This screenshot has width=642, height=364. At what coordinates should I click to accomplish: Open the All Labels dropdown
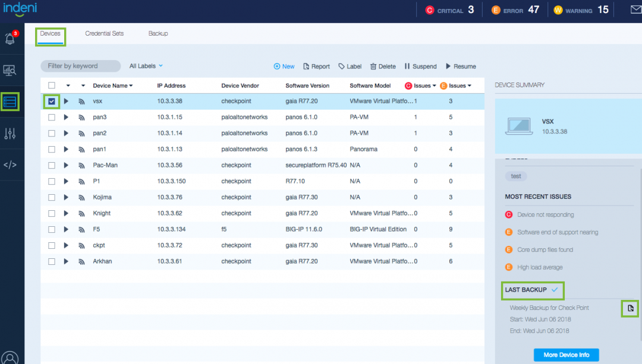point(145,66)
